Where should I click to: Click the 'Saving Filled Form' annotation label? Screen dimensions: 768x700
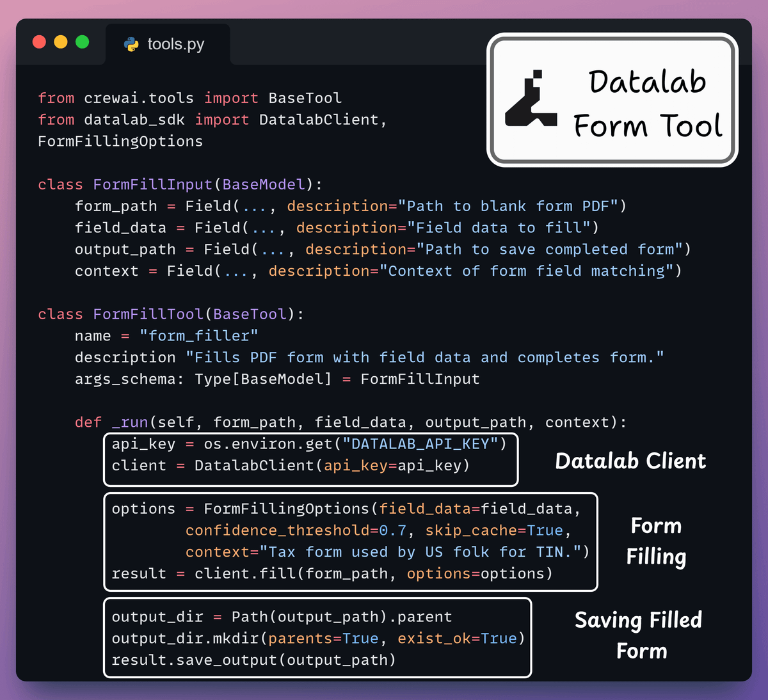coord(639,635)
